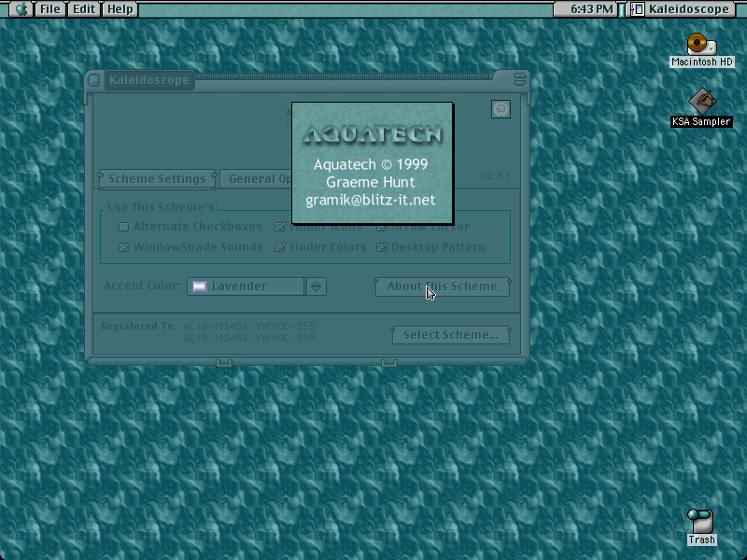Screen dimensions: 747x560
Task: Switch to the General Options tab
Action: coord(256,179)
